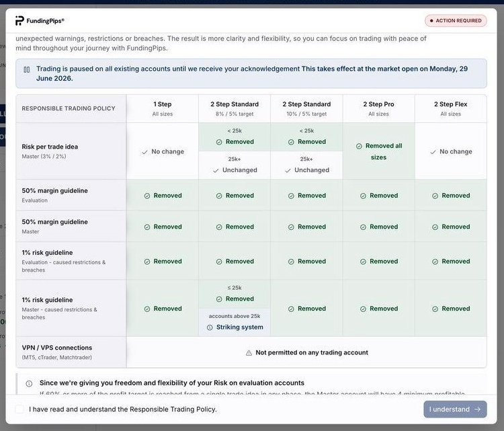Click the pause icon in trading-paused banner
Viewport: 504px width, 431px height.
point(27,69)
